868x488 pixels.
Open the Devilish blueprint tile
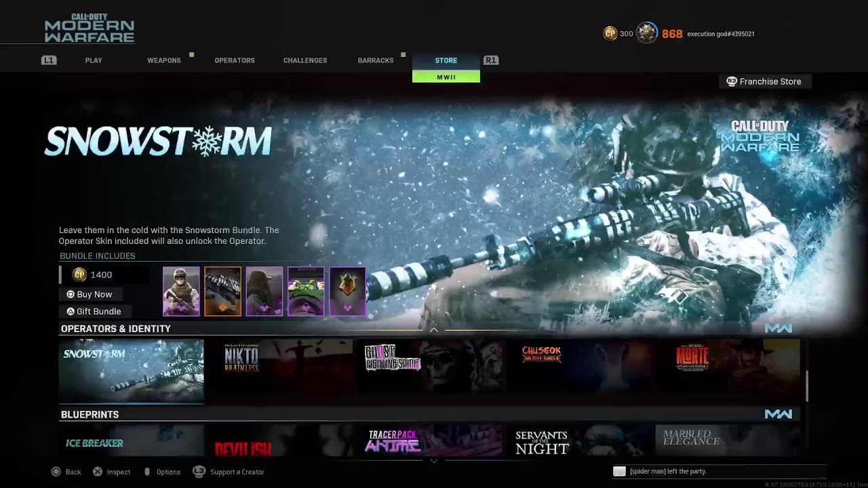(x=281, y=441)
